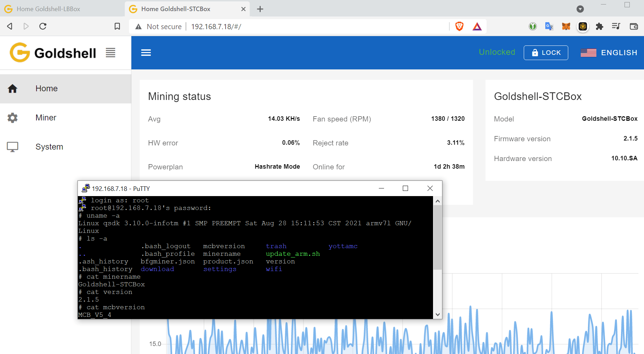Screen dimensions: 644x354
Task: Click the 3.11% reject rate value
Action: (x=456, y=143)
